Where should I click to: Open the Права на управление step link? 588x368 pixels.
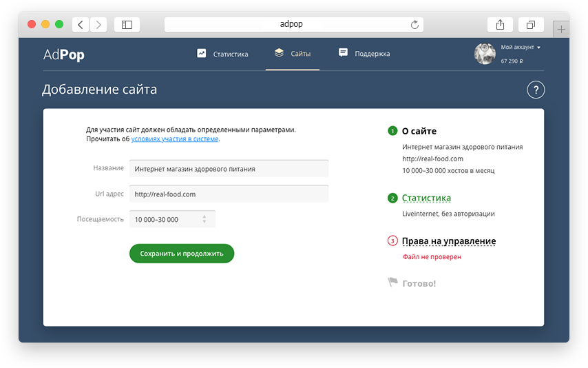click(x=449, y=241)
